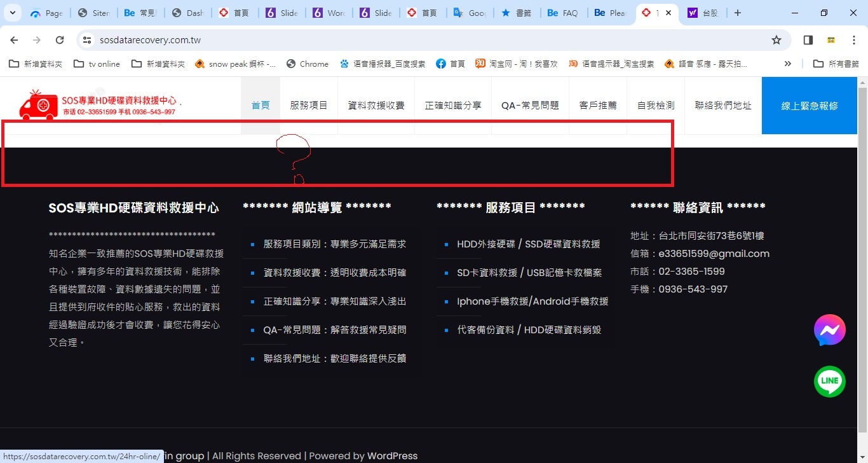Click the WordPress link in footer
This screenshot has height=463, width=868.
pyautogui.click(x=392, y=456)
